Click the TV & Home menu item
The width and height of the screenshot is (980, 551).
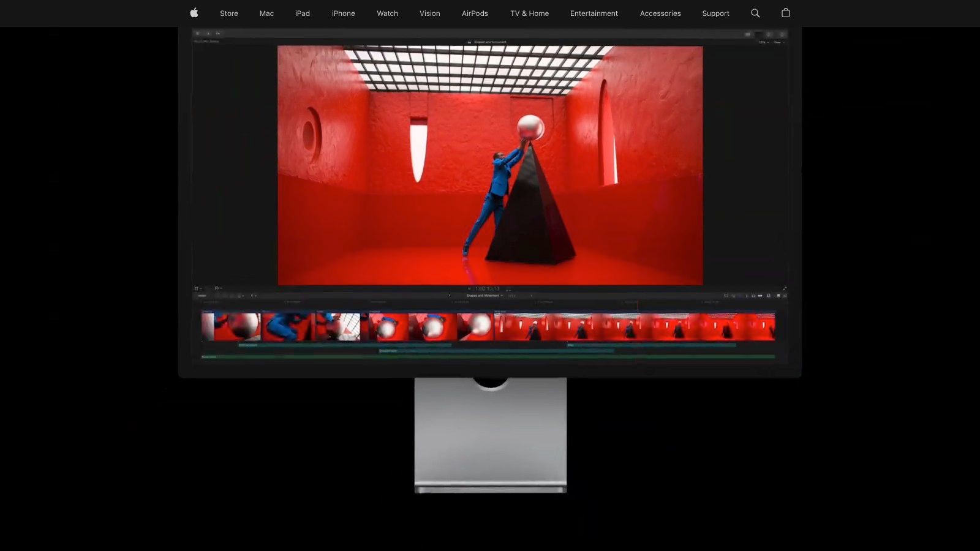coord(529,13)
